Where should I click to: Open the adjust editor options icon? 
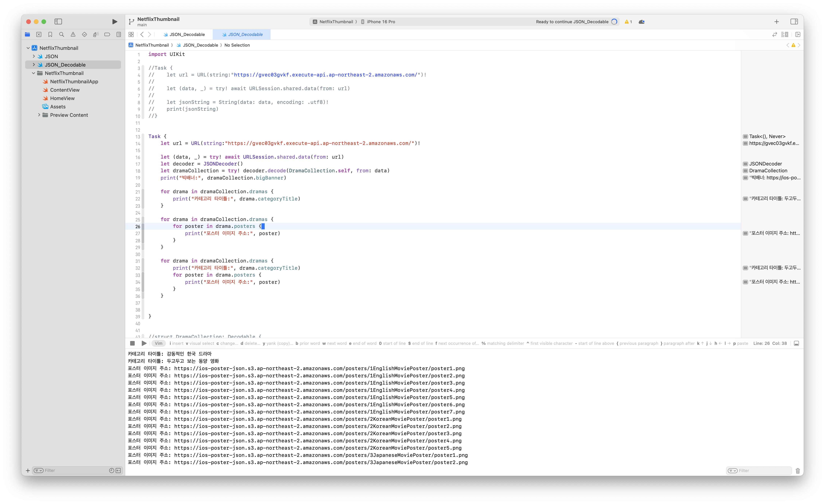point(784,34)
